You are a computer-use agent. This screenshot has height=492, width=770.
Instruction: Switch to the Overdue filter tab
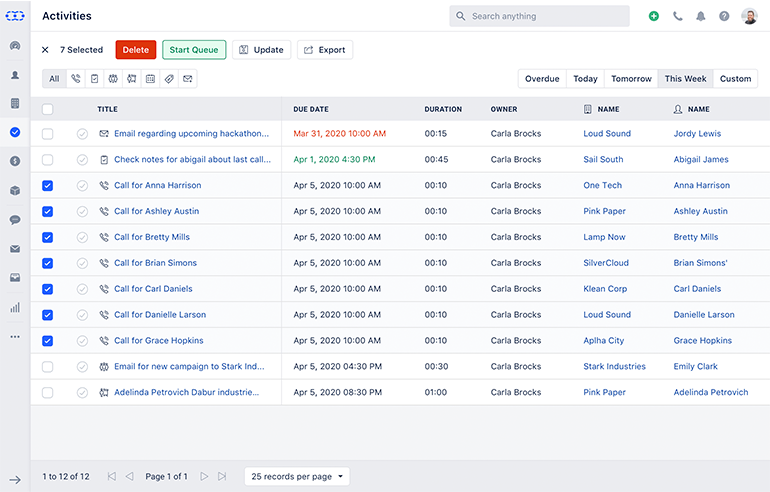[x=542, y=79]
